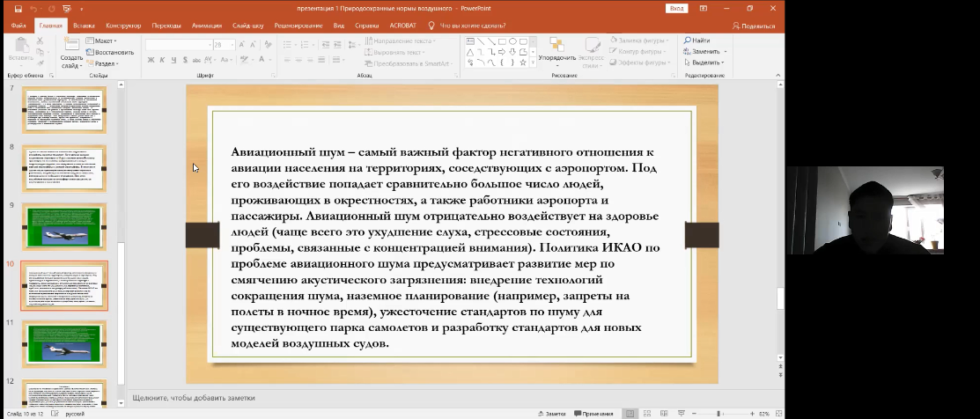Screen dimensions: 980x419
Task: Open reading view from status bar
Action: pos(664,414)
